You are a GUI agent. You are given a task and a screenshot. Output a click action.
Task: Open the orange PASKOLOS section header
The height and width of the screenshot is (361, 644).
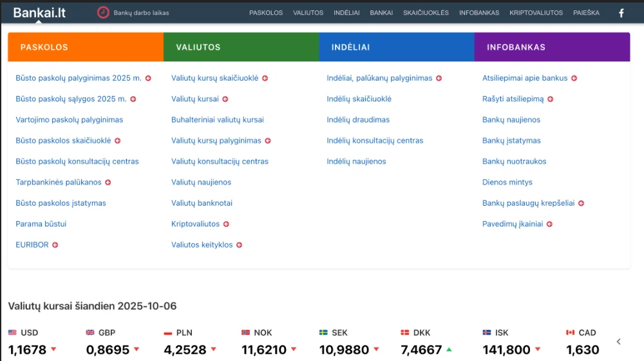86,47
